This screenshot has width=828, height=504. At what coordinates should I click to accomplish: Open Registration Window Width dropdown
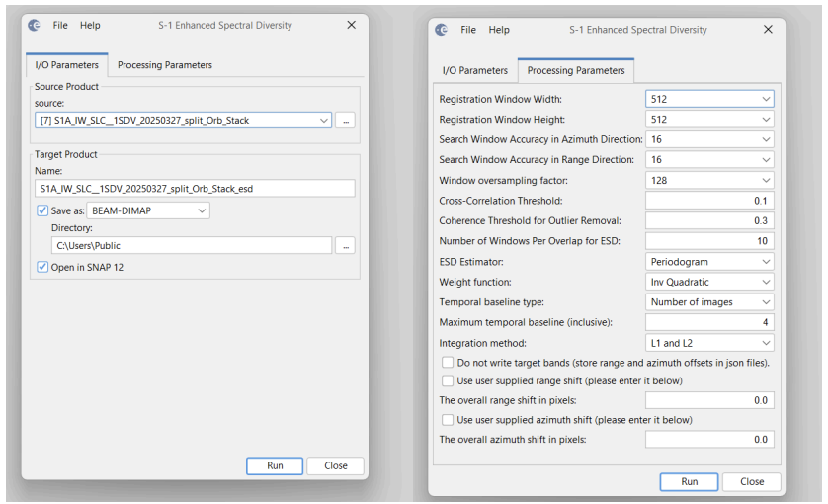point(709,99)
